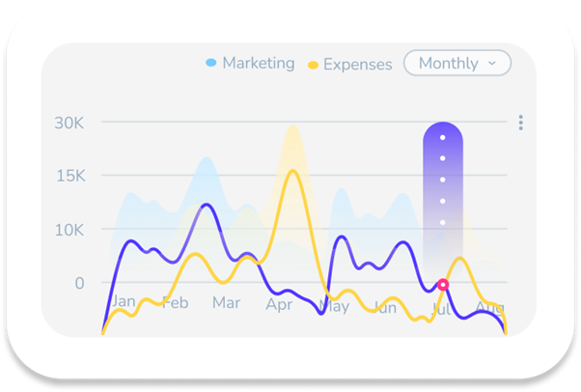Click the chevron inside the Monthly selector
Viewport: 581px width, 392px height.
pyautogui.click(x=493, y=63)
